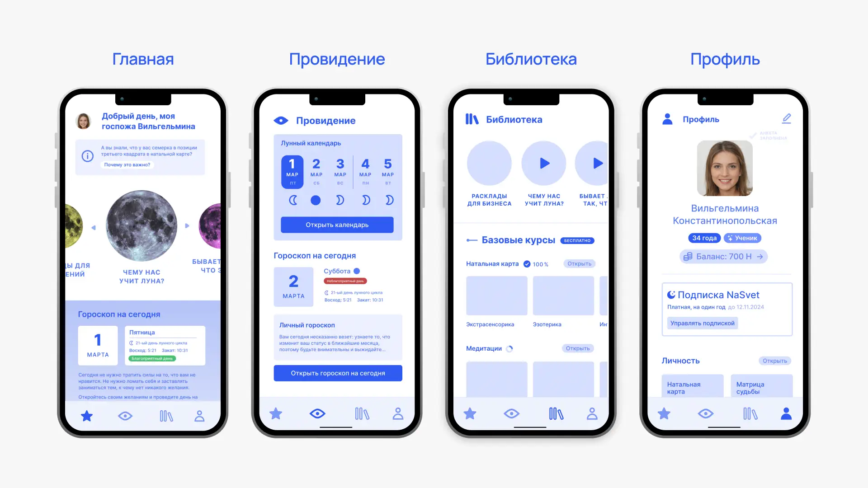This screenshot has width=868, height=488.
Task: Toggle the eye icon on Провидение screen
Action: pos(318,413)
